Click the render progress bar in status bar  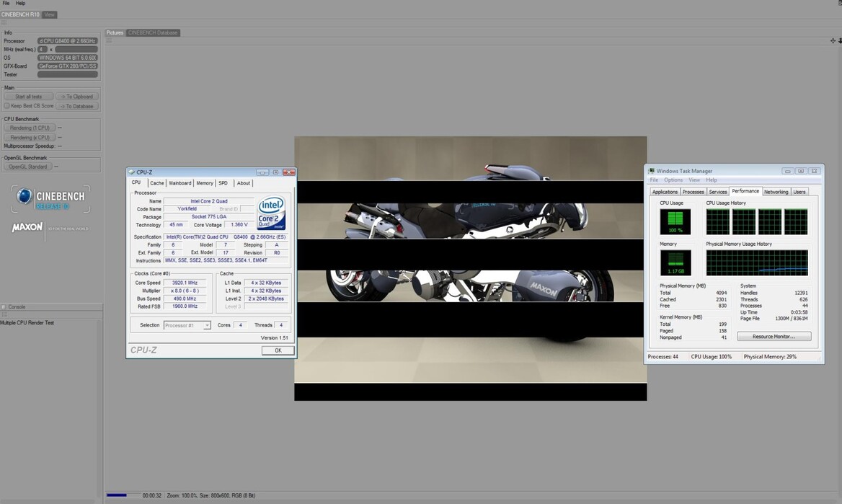(x=123, y=495)
